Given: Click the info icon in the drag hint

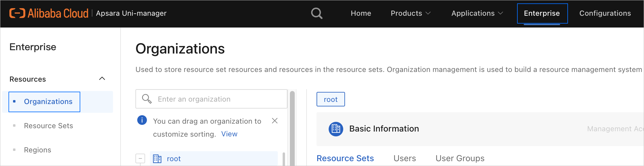Looking at the screenshot, I should tap(142, 120).
